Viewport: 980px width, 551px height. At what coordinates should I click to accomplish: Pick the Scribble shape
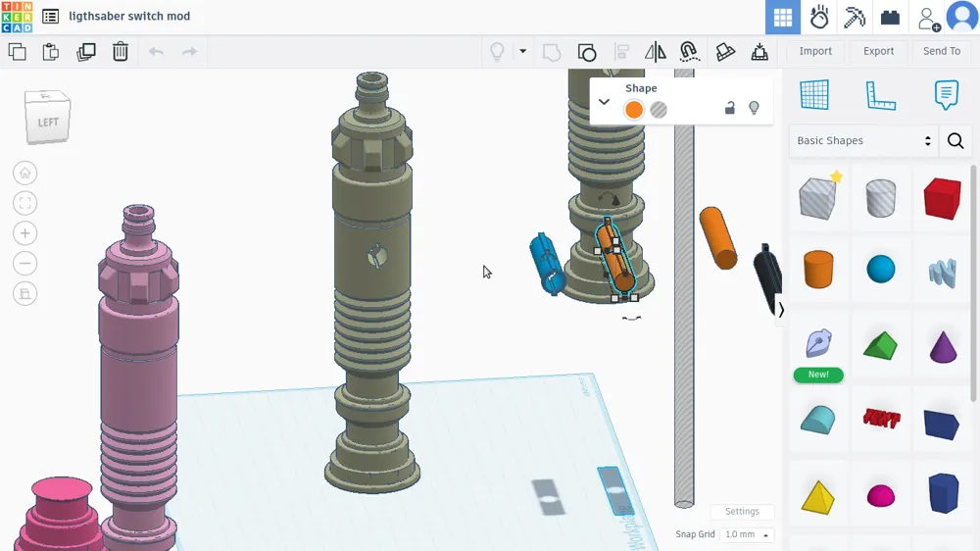pos(943,273)
